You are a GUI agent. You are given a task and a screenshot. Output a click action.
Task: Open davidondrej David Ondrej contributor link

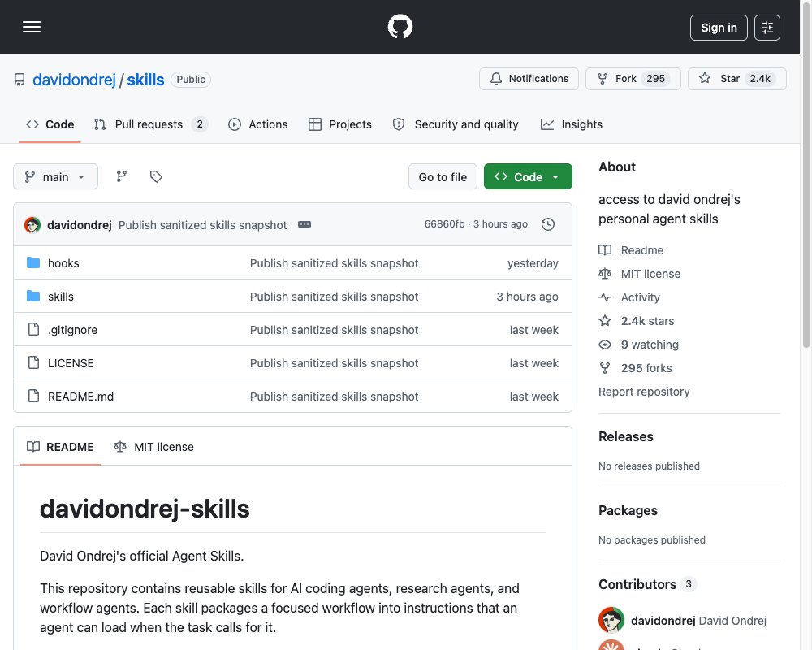(698, 621)
